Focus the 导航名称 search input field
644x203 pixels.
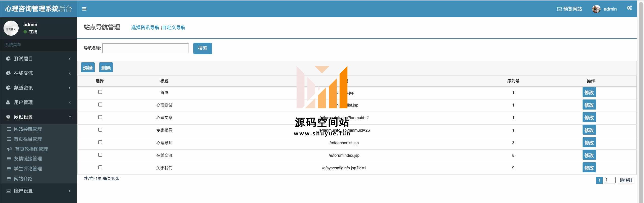pos(146,48)
